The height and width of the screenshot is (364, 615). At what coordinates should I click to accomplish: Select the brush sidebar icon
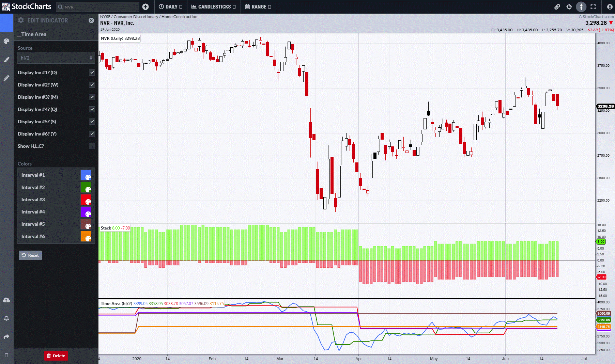6,60
